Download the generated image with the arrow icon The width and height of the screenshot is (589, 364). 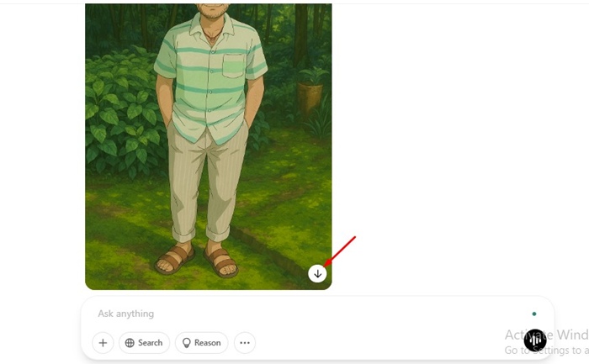317,273
